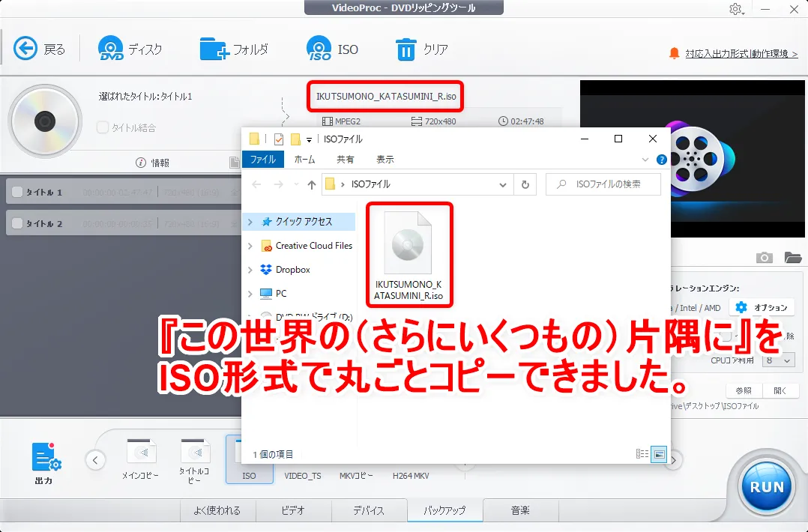Viewport: 808px width, 532px height.
Task: Click the IKUTSUMONO_KATASUMINI_R.iso title in VideoProc
Action: [x=386, y=97]
